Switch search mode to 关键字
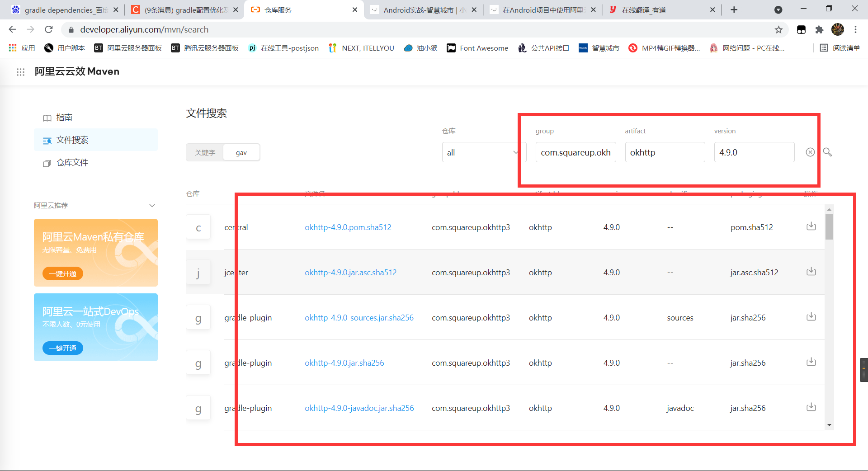This screenshot has width=868, height=471. click(205, 153)
